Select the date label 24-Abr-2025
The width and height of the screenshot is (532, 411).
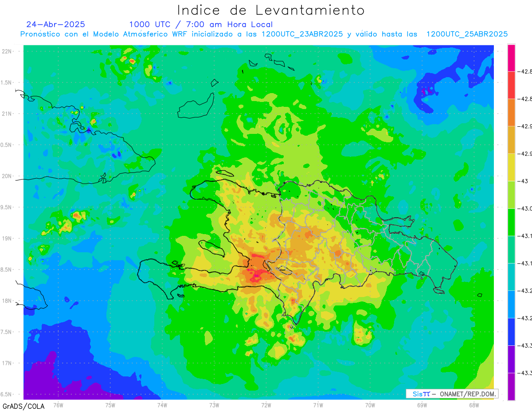(x=56, y=24)
